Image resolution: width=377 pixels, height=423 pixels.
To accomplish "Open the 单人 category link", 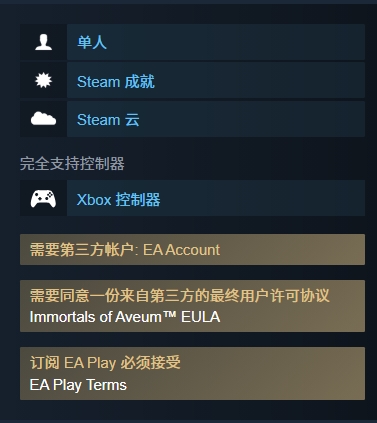I will (x=92, y=42).
